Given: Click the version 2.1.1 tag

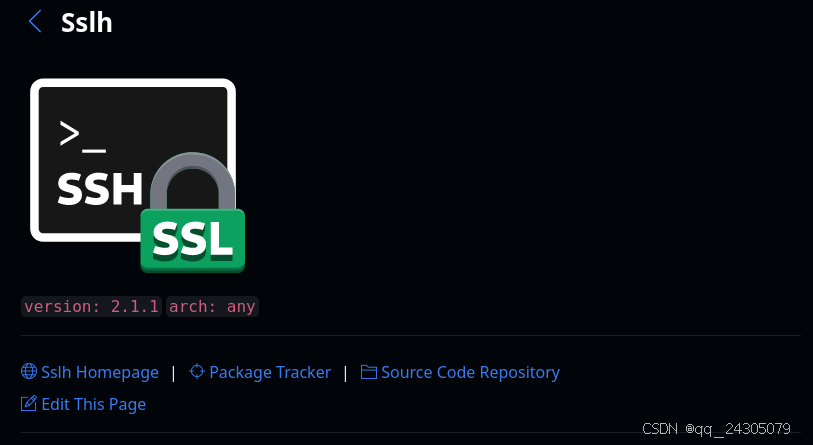Looking at the screenshot, I should [91, 307].
